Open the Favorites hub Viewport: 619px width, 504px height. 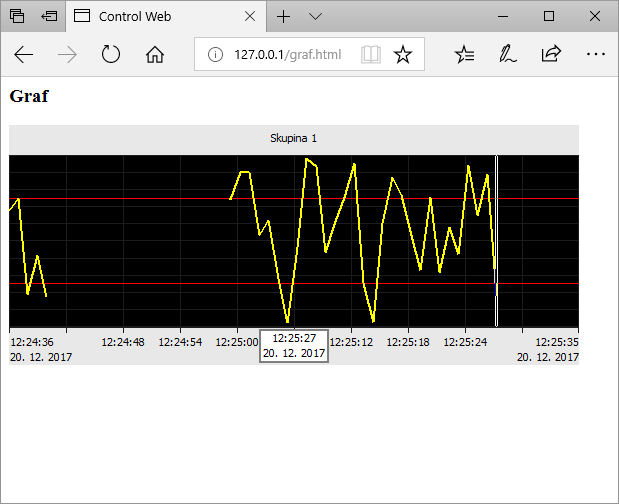click(464, 54)
